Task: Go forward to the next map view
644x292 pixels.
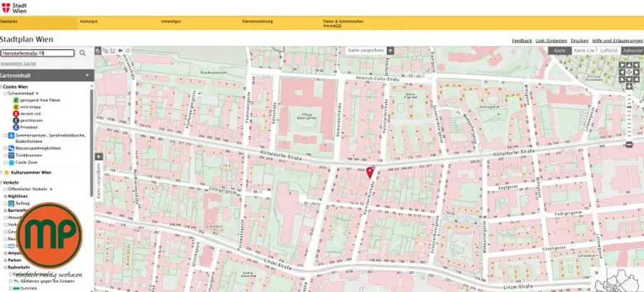Action: tap(128, 50)
